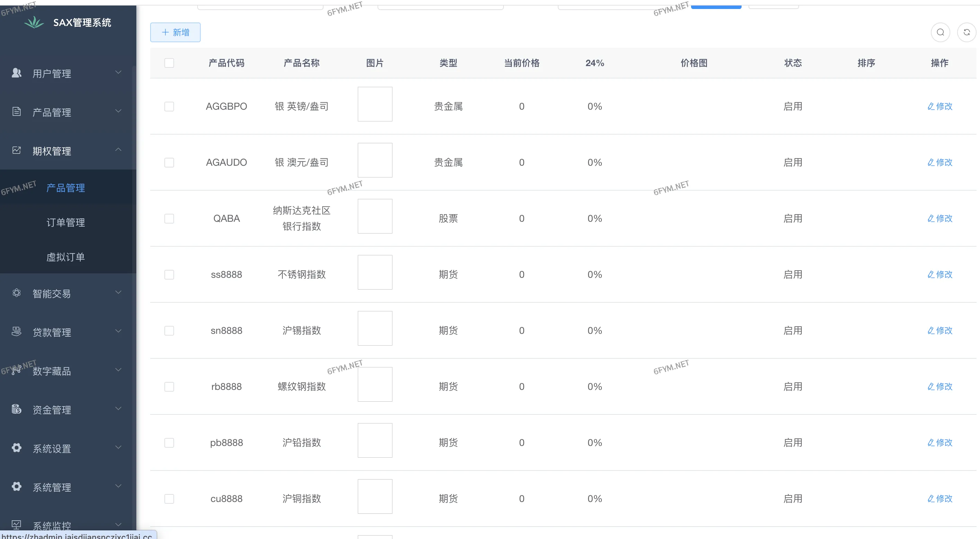The height and width of the screenshot is (539, 980).
Task: Toggle the select-all header checkbox
Action: 169,63
